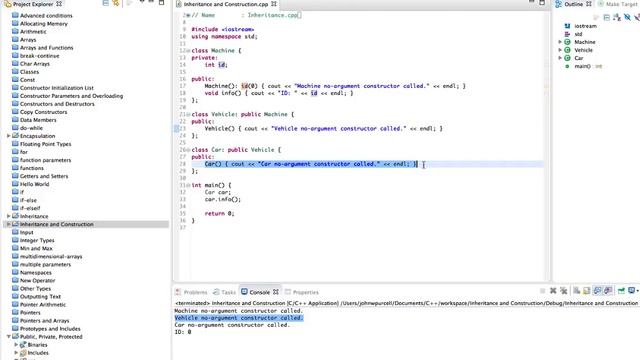This screenshot has width=640, height=360.
Task: Click the Char Arrays folder icon
Action: tap(15, 63)
